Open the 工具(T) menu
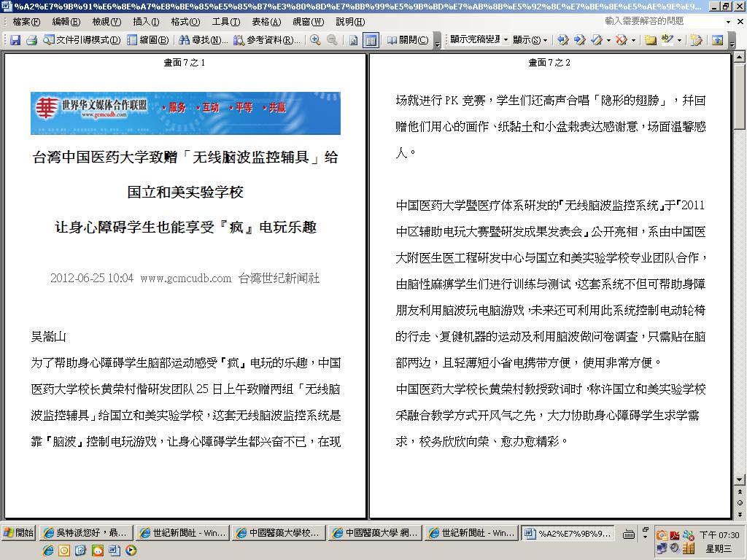747x560 pixels. click(226, 22)
